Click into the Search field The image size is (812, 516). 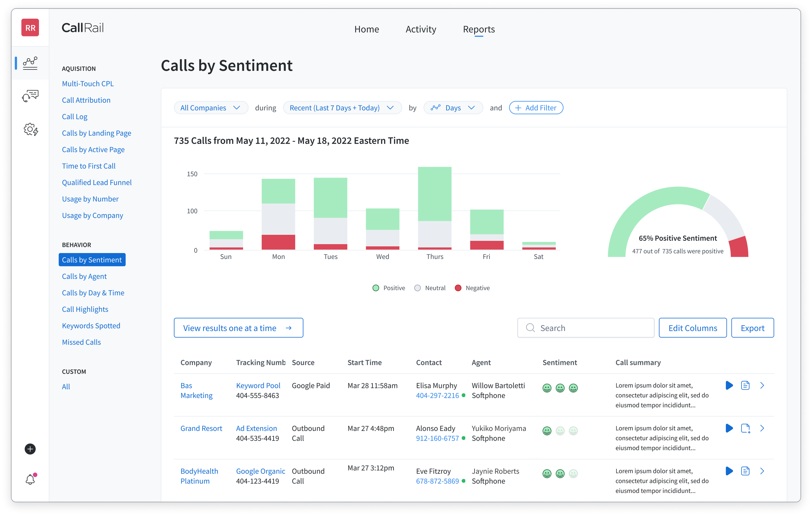(585, 328)
